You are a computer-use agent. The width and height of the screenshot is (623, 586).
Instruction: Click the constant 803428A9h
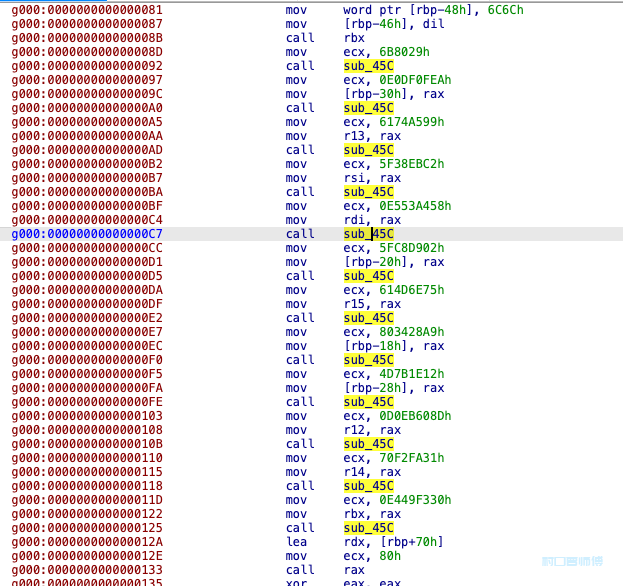click(x=412, y=332)
